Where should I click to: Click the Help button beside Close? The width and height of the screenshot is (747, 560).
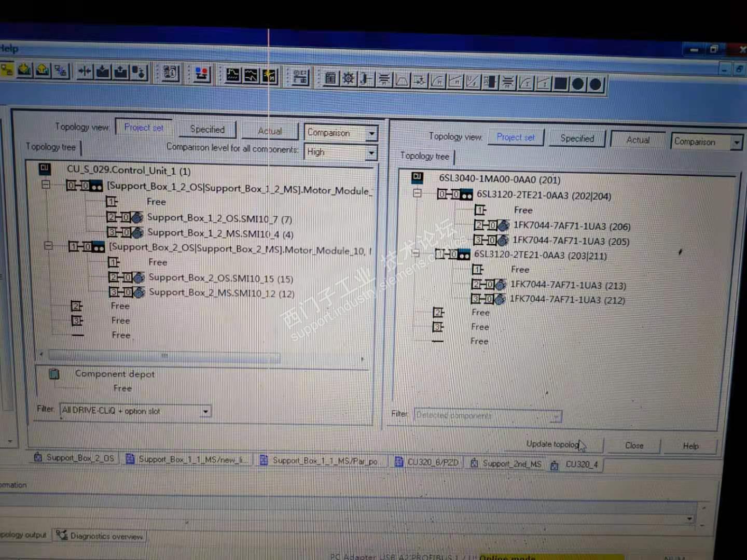coord(690,446)
